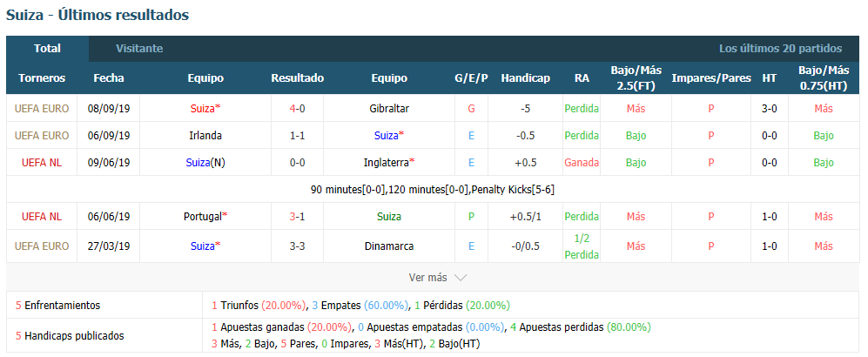Open the 4-0 result against Gibraltar
The image size is (868, 357).
tap(297, 109)
